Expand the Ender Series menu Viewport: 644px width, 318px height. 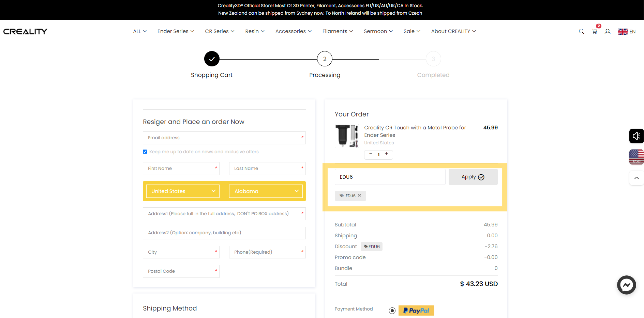tap(176, 31)
